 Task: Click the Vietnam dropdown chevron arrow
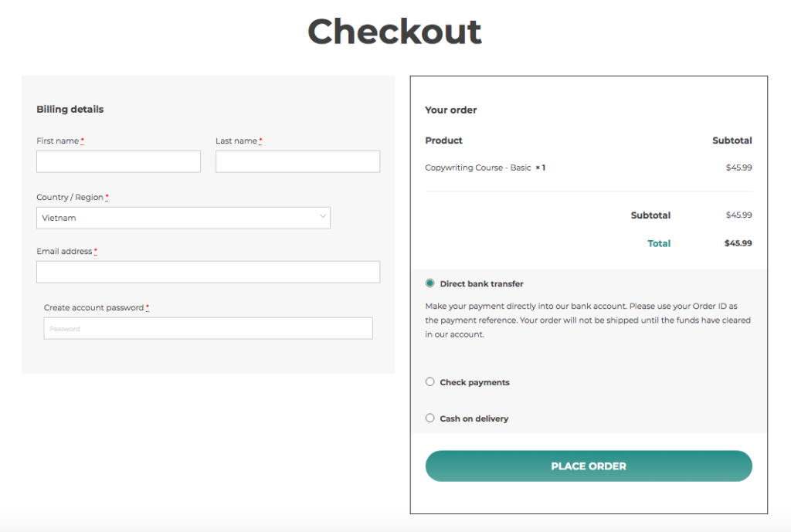322,216
